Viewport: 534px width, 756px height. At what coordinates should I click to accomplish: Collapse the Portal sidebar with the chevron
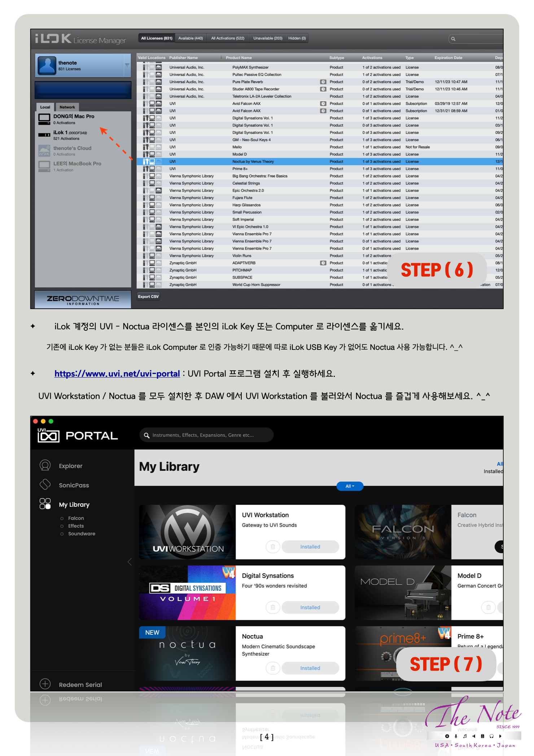pyautogui.click(x=130, y=562)
